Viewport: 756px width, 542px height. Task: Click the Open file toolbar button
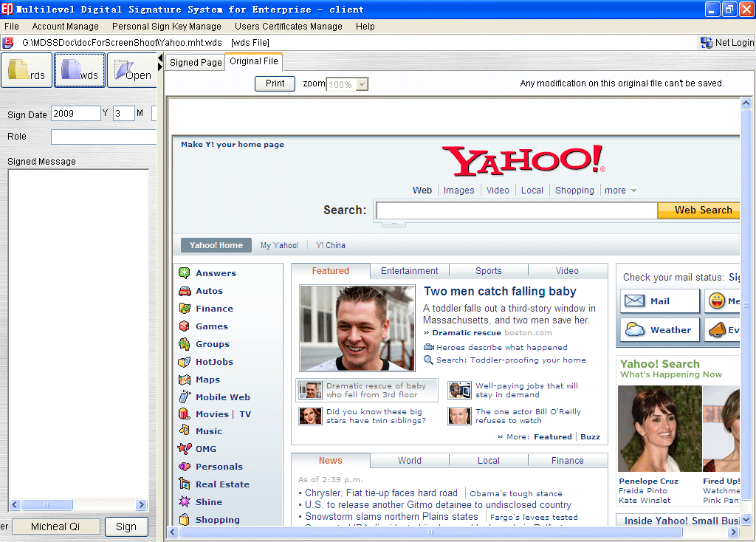pos(133,70)
